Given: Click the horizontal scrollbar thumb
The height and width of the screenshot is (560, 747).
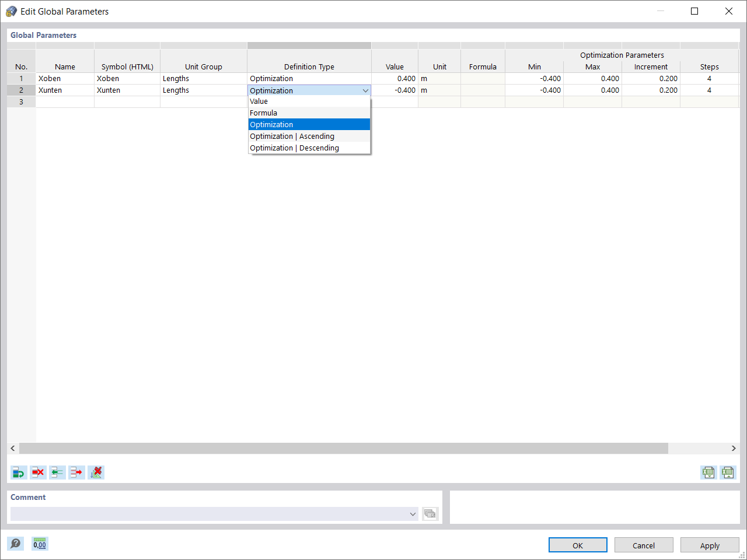Looking at the screenshot, I should point(344,448).
